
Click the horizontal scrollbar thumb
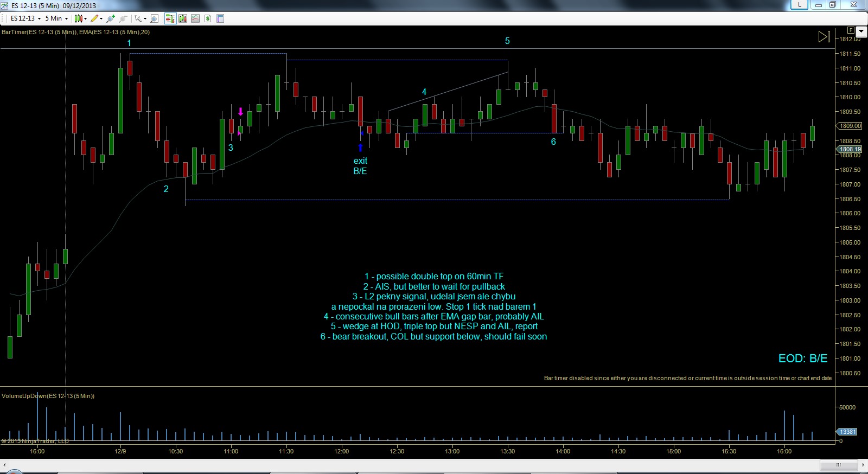click(x=838, y=465)
